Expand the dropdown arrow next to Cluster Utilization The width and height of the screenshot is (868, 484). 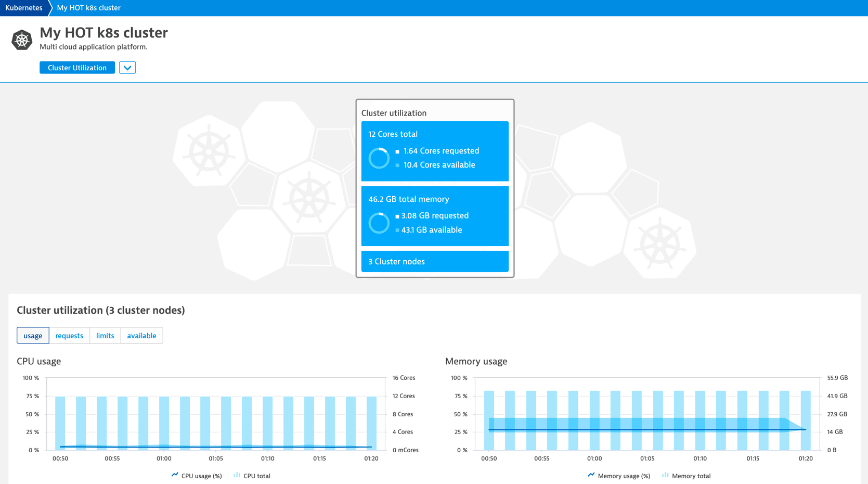tap(127, 68)
